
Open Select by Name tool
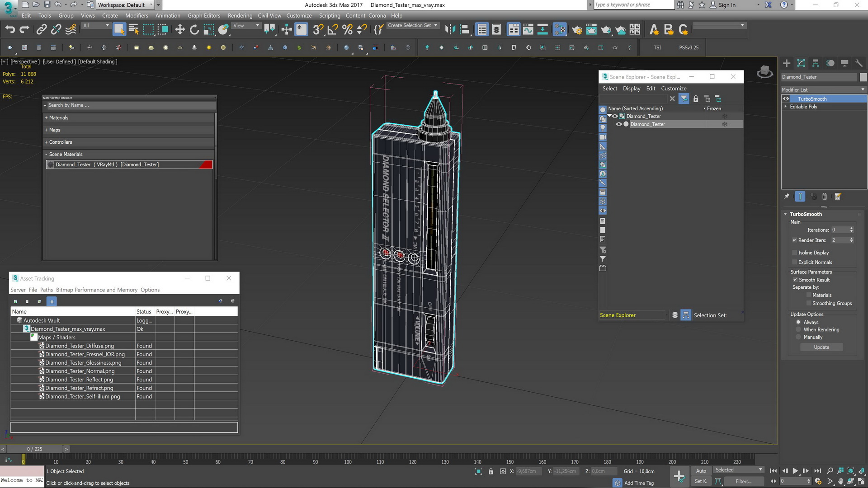(133, 30)
